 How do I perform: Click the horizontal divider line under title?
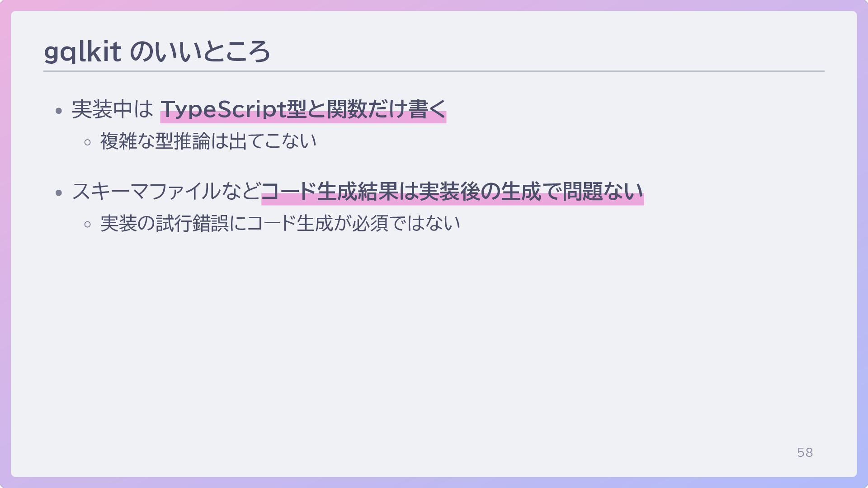pyautogui.click(x=434, y=71)
